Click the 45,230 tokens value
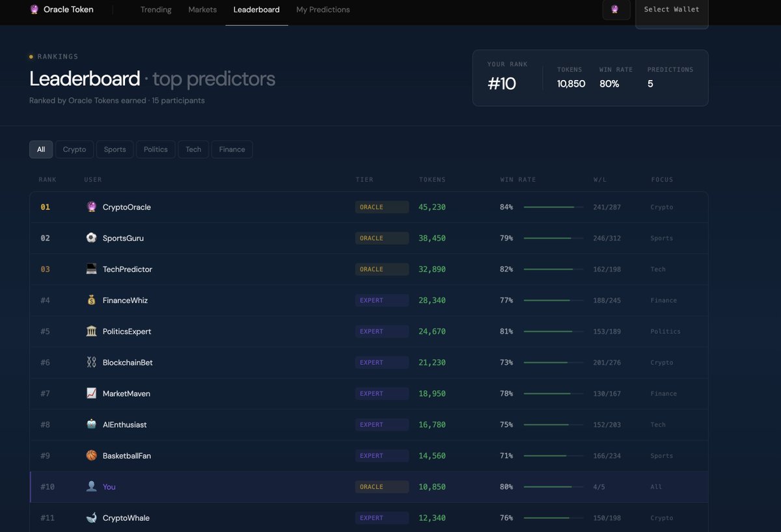Screen dimensions: 781x532 (432, 207)
